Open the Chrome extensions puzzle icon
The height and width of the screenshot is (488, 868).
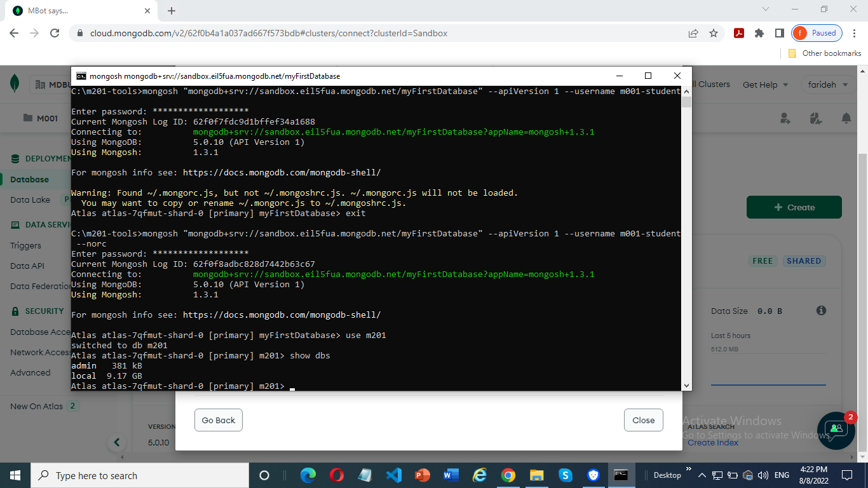pyautogui.click(x=759, y=33)
